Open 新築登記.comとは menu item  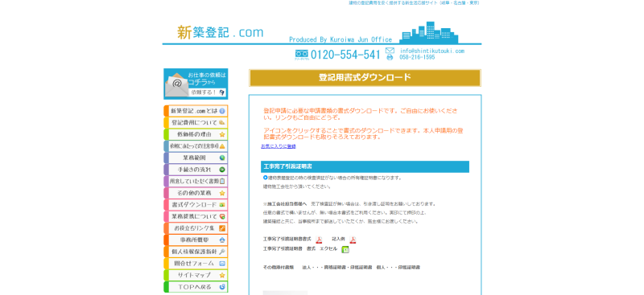point(196,111)
